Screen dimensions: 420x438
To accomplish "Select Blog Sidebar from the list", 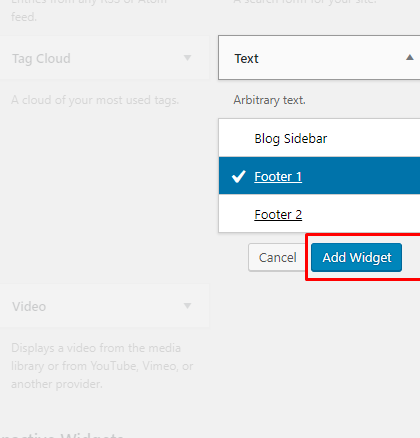I will click(x=319, y=138).
